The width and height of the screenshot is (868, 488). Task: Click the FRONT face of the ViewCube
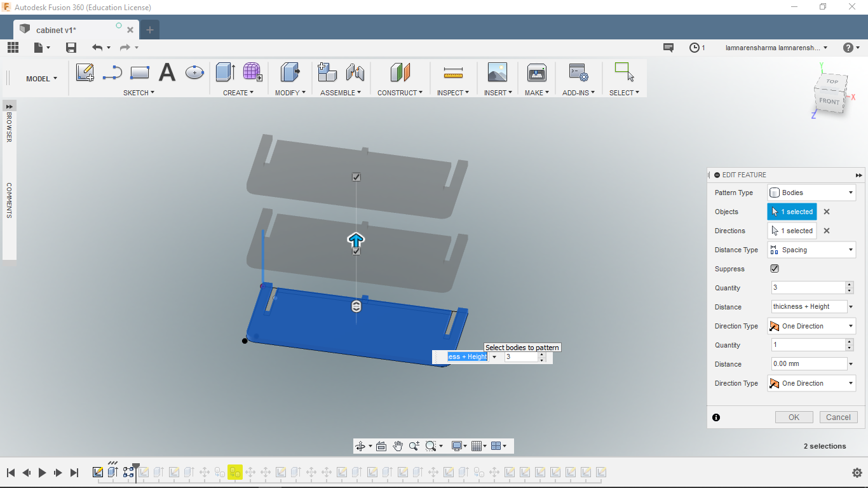(829, 102)
